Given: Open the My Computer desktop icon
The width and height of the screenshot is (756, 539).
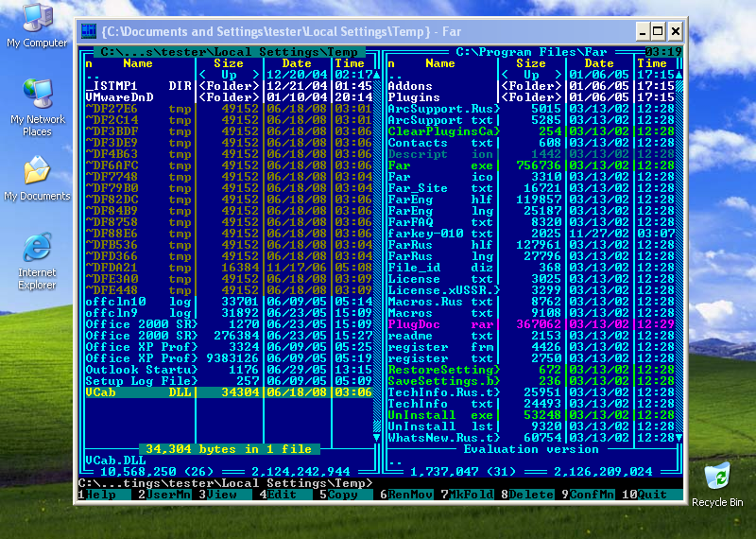Looking at the screenshot, I should (x=37, y=26).
